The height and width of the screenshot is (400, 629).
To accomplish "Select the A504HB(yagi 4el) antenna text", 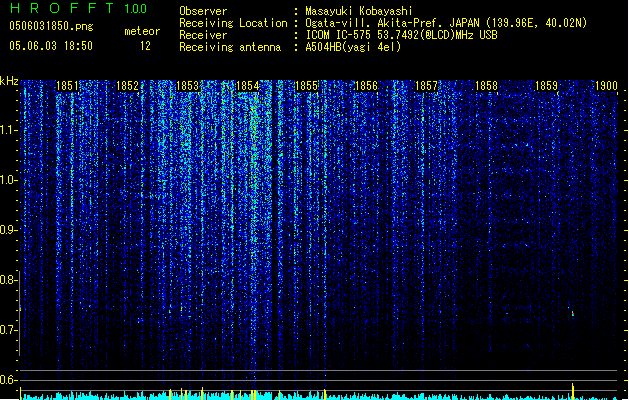I will click(353, 47).
